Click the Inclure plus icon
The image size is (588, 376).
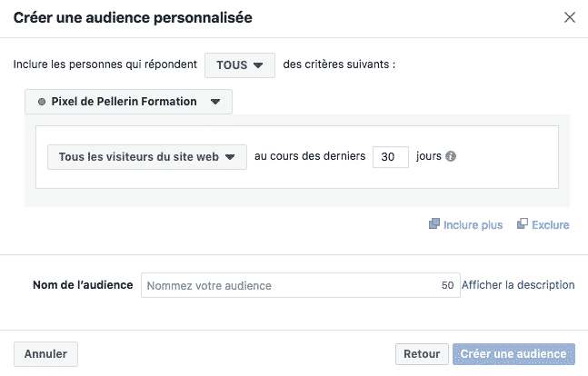coord(434,224)
